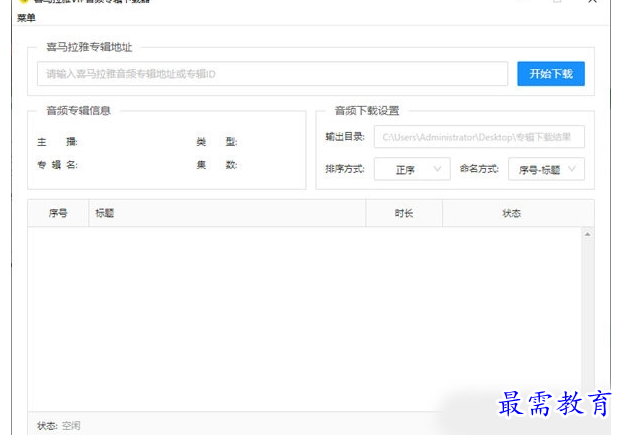The image size is (620, 435).
Task: Click the 状态: 空闲 status text
Action: pos(59,426)
